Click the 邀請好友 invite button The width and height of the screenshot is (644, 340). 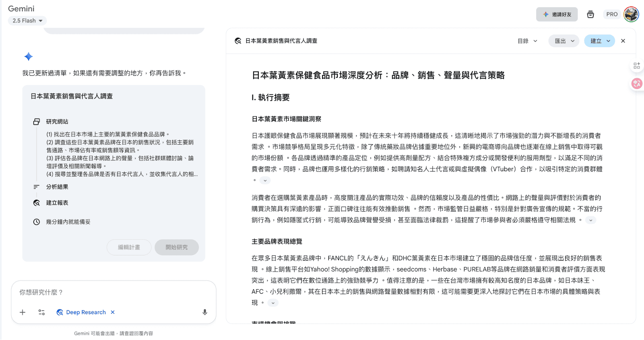coord(557,14)
